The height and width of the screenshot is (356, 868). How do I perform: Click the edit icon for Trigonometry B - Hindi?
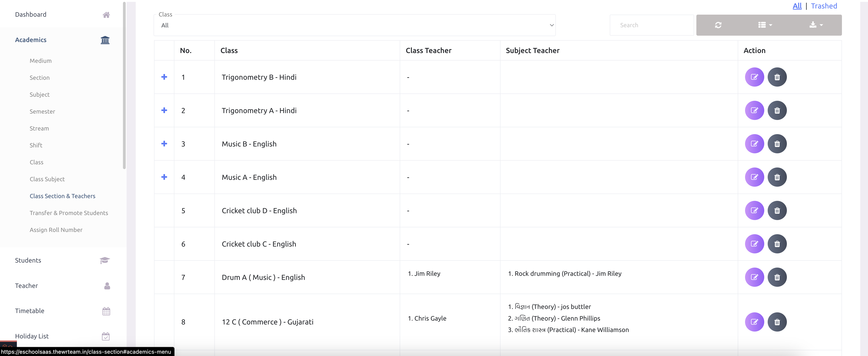(x=754, y=77)
